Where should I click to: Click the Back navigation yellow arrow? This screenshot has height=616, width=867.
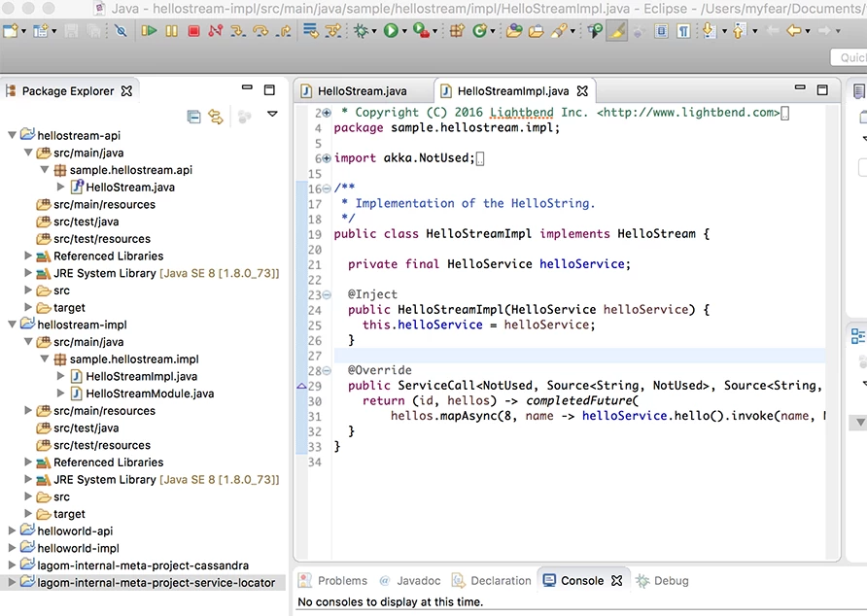(794, 30)
